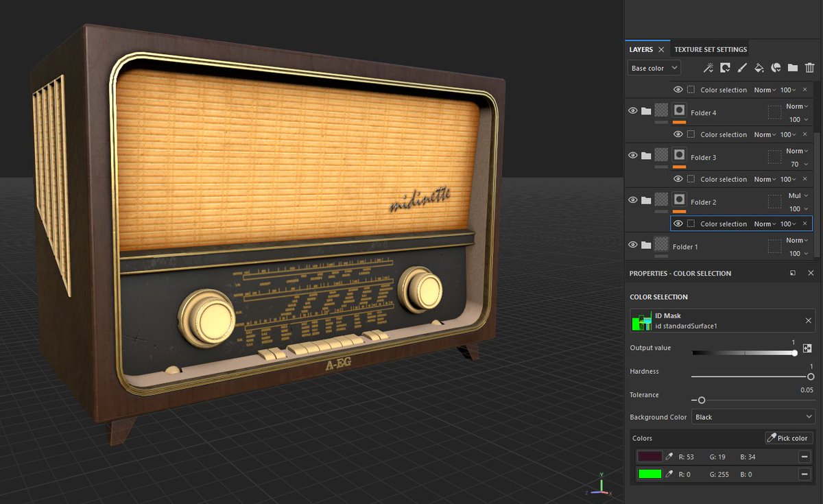Click the folder icon of Folder 1

pos(646,245)
